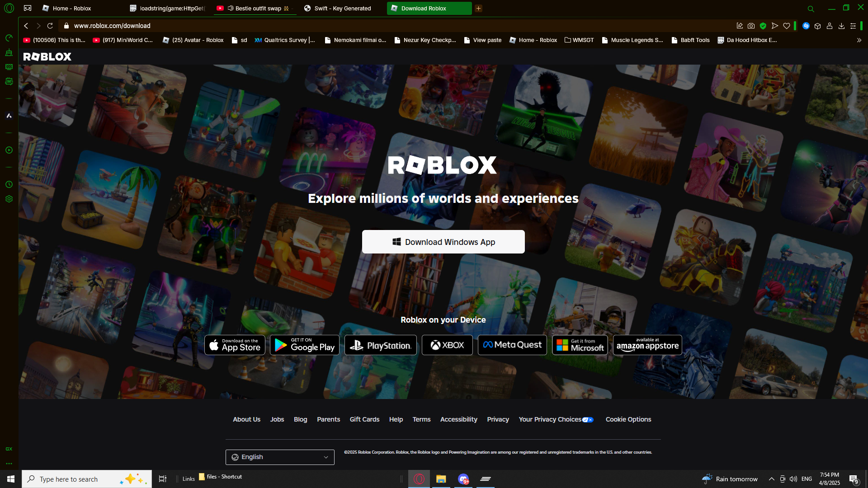
Task: Unmute audio on Bestie outfit swap tab
Action: (x=231, y=8)
